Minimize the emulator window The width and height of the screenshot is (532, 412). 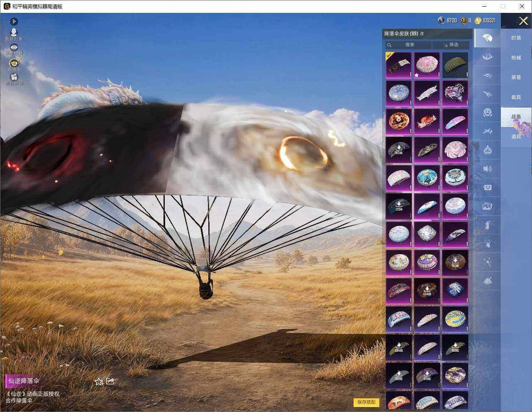click(485, 6)
